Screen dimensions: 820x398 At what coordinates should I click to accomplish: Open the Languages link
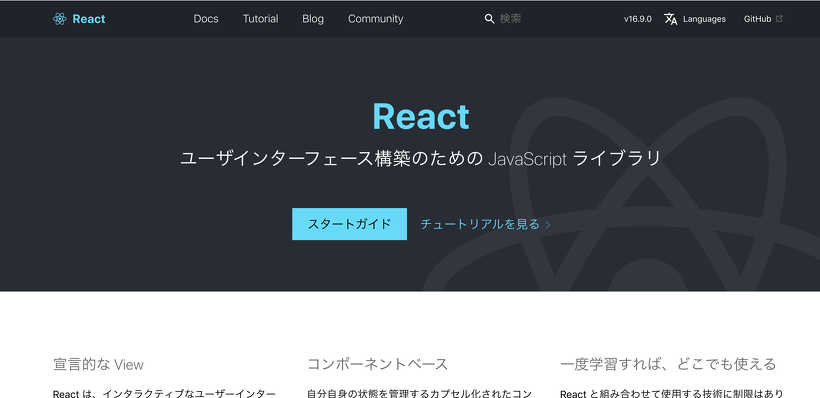pyautogui.click(x=704, y=19)
